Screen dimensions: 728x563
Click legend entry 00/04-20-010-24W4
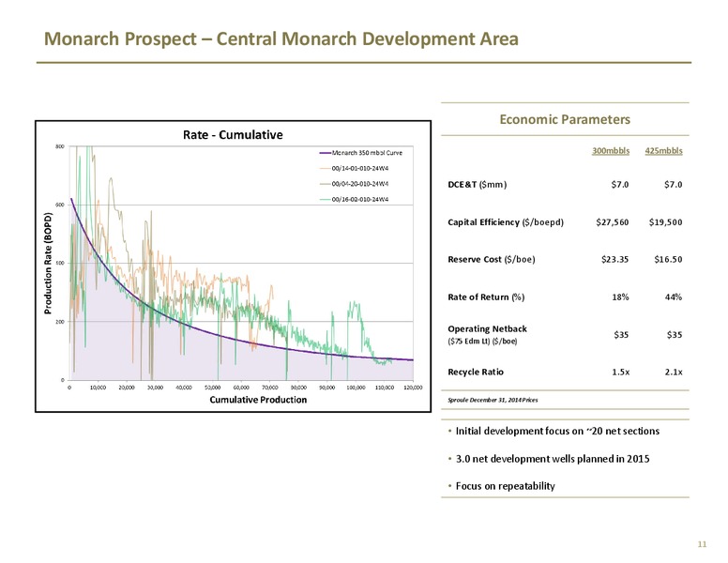point(355,184)
